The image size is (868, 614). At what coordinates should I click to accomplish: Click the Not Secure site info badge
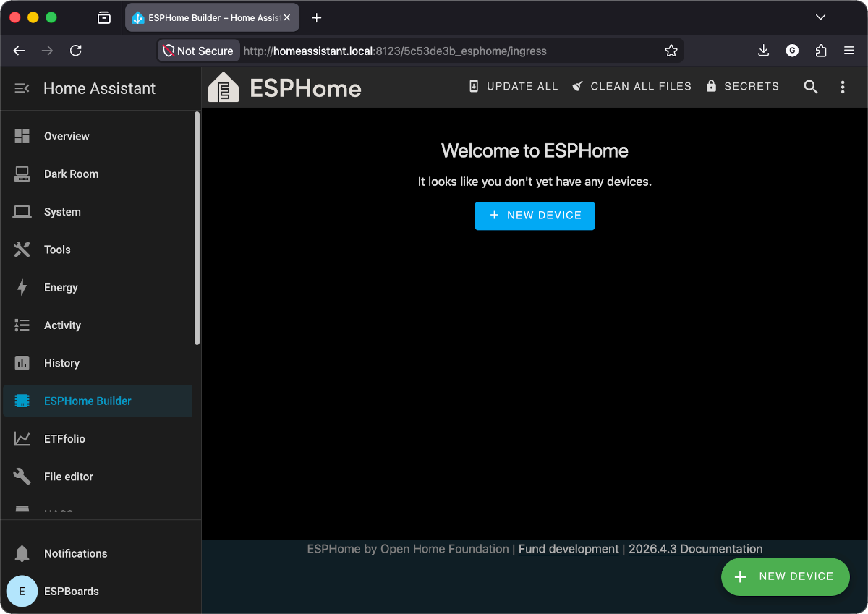198,51
